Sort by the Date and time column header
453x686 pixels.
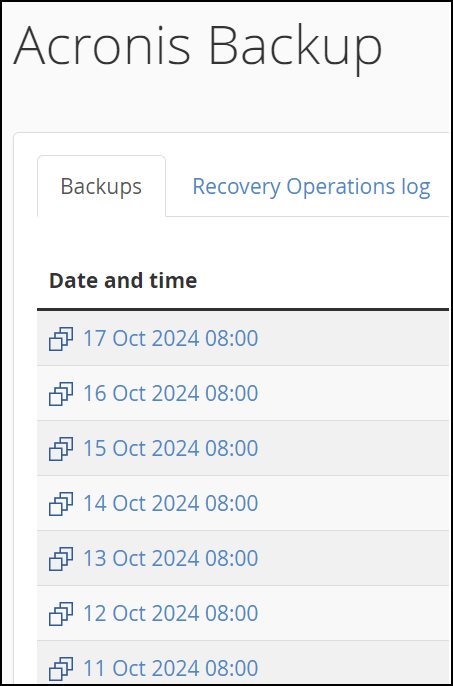tap(123, 280)
